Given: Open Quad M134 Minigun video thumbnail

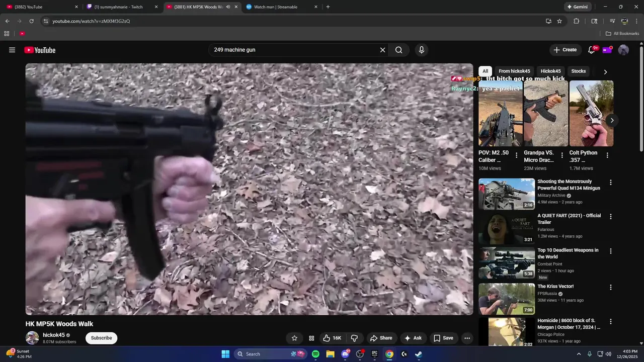Looking at the screenshot, I should 507,194.
